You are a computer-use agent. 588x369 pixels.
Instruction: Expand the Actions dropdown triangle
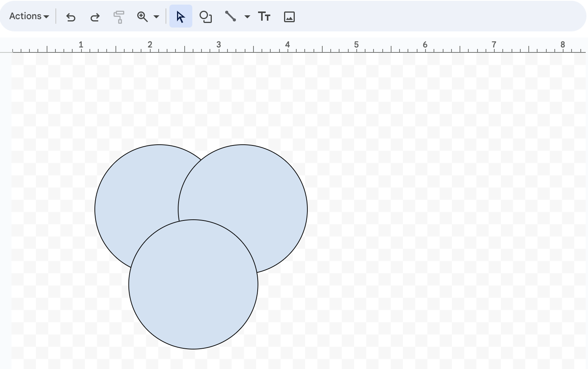point(47,16)
